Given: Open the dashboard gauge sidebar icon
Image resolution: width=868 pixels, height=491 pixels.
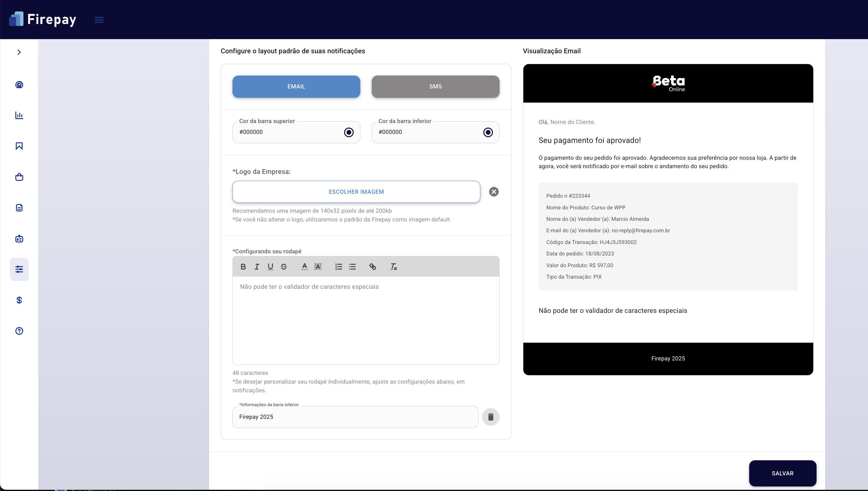Looking at the screenshot, I should tap(19, 85).
